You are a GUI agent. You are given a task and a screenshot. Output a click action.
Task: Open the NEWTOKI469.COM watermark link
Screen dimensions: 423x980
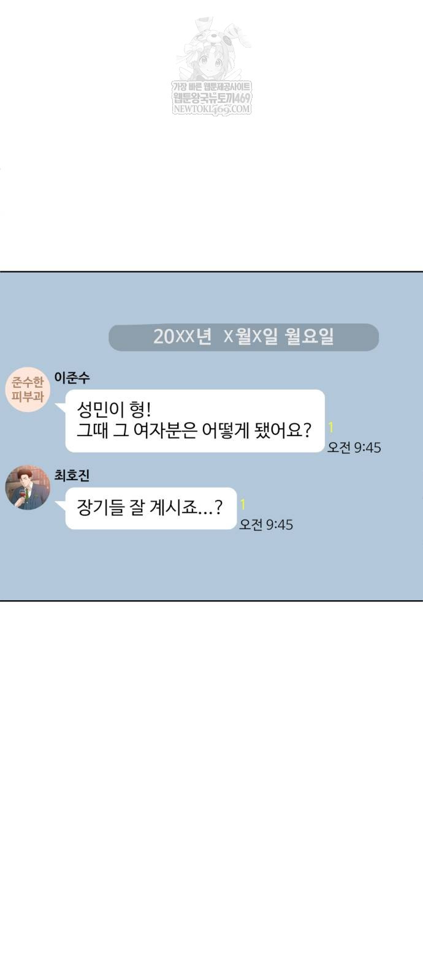tap(212, 110)
